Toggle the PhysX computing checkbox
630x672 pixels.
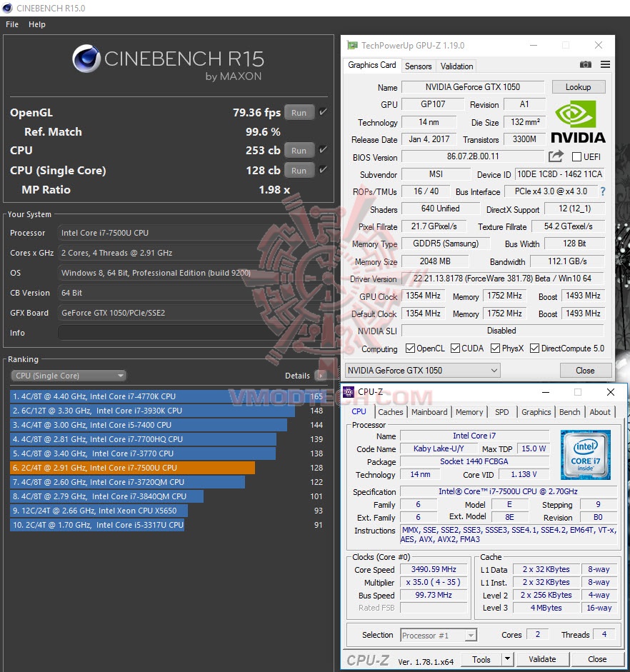495,348
